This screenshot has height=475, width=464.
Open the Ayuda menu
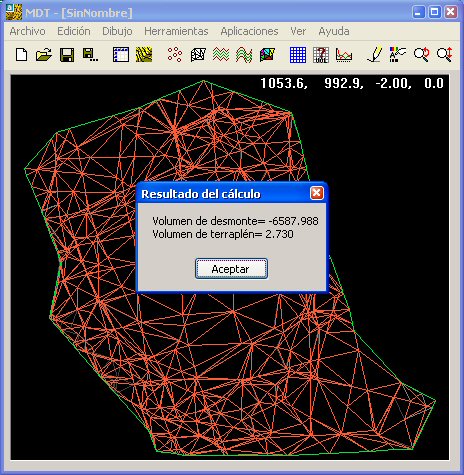pos(334,31)
